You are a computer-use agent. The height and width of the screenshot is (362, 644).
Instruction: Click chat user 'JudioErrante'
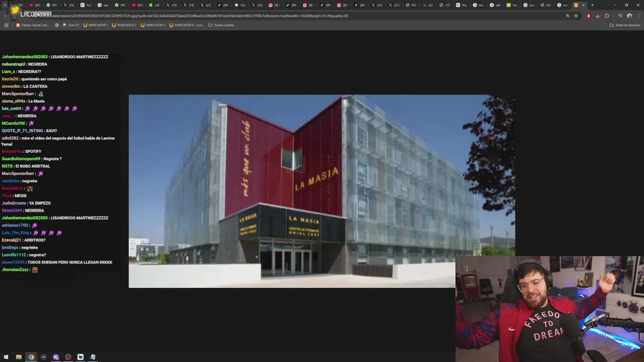(x=14, y=203)
